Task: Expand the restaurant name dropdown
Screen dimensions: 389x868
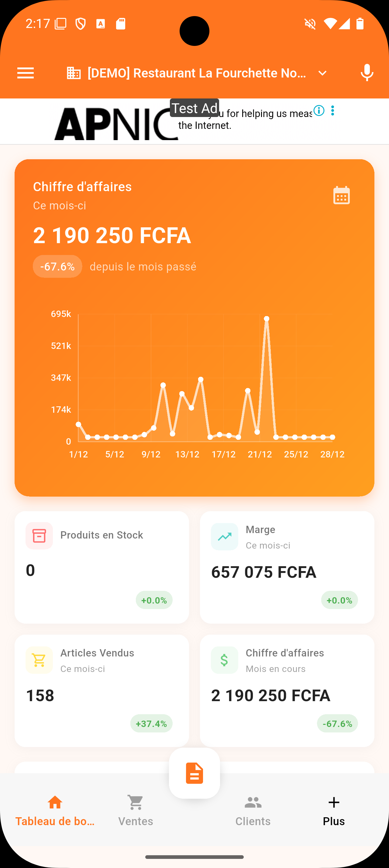Action: point(322,73)
